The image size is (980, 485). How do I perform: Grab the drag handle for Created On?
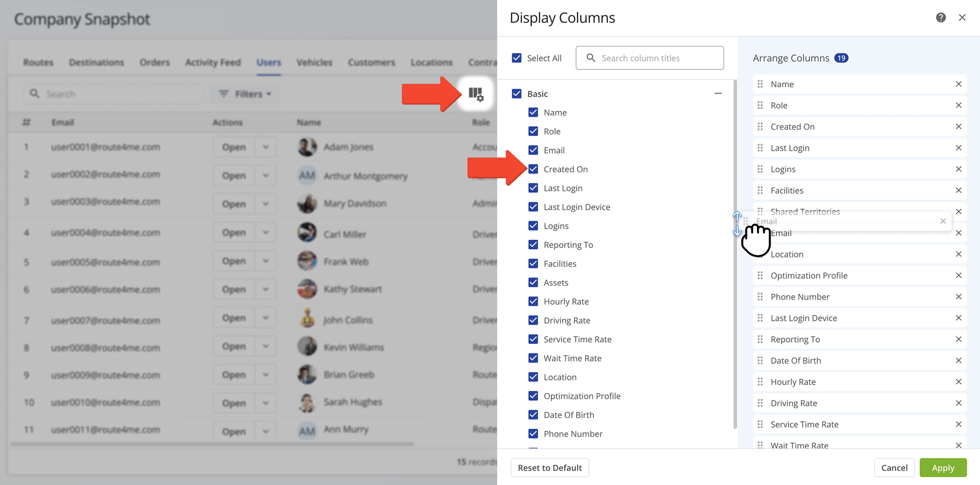coord(760,127)
